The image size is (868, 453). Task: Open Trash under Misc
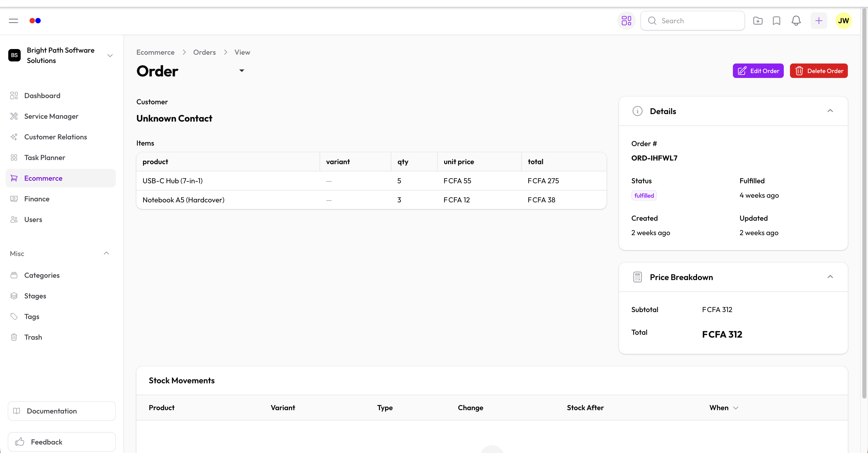tap(61, 337)
